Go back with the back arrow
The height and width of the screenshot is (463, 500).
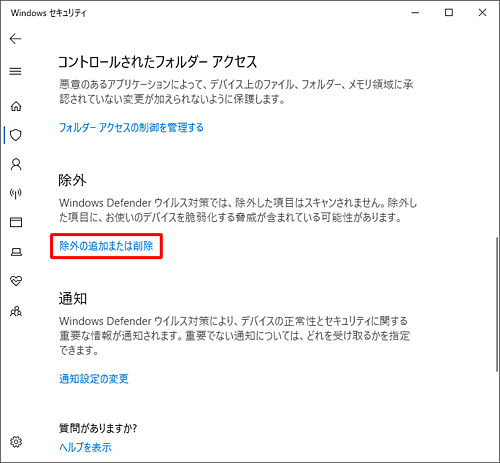click(x=15, y=39)
